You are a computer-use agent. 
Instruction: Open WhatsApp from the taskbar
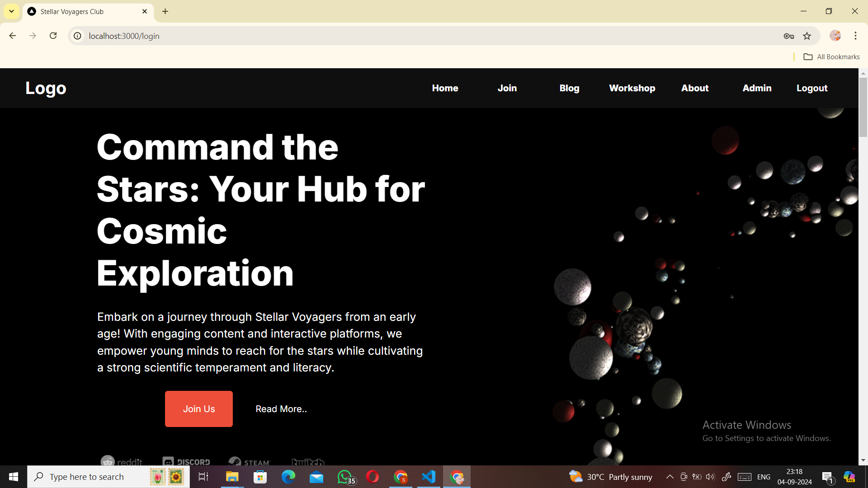[x=344, y=477]
